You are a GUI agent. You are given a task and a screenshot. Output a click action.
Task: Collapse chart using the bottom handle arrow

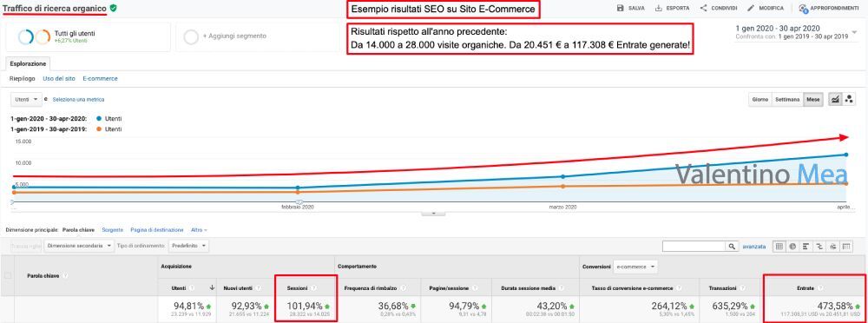click(x=433, y=213)
